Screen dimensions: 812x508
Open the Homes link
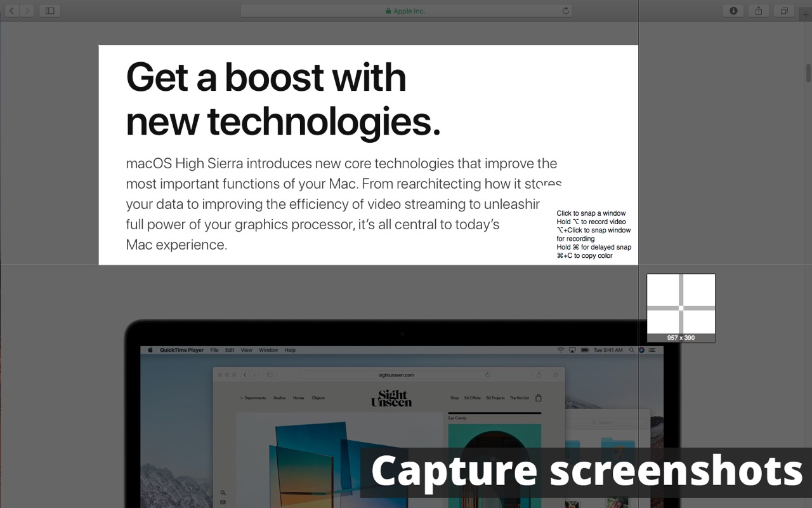click(298, 398)
